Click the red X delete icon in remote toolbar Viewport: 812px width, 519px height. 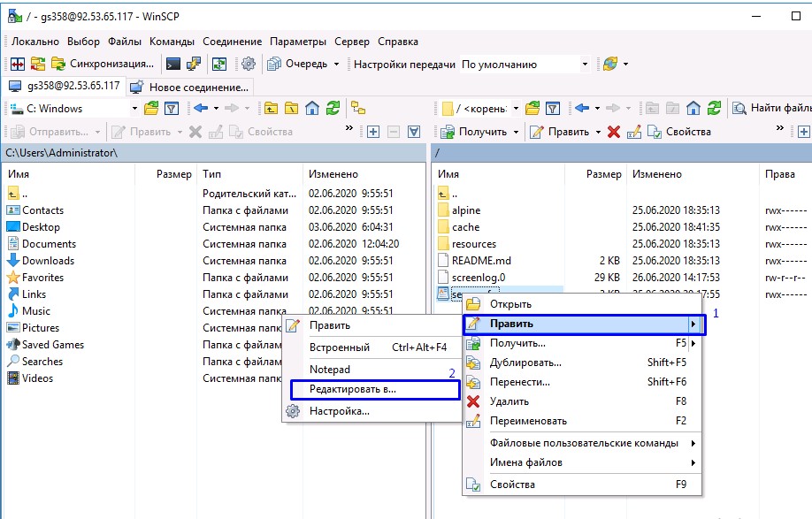[613, 132]
